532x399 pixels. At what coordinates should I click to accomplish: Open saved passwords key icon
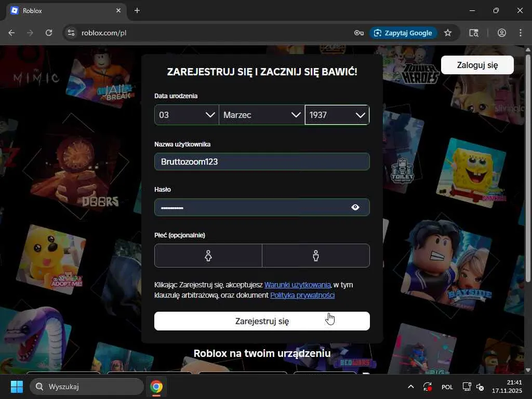pos(359,33)
